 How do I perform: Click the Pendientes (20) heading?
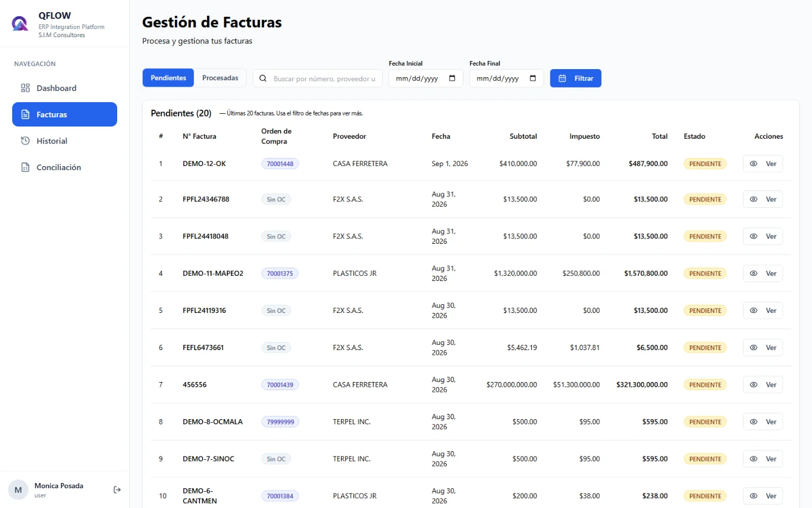(x=181, y=113)
